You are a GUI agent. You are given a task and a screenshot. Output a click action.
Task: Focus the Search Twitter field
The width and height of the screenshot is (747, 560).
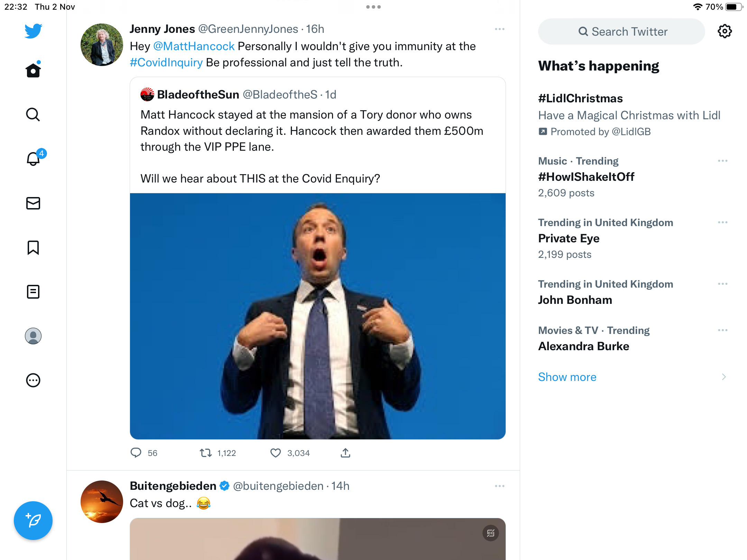(x=621, y=31)
